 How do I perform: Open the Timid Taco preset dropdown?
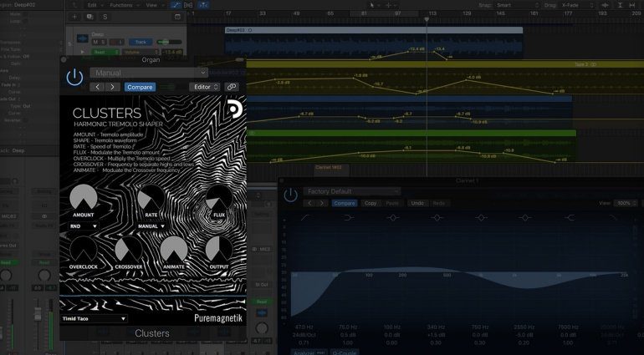coord(94,318)
